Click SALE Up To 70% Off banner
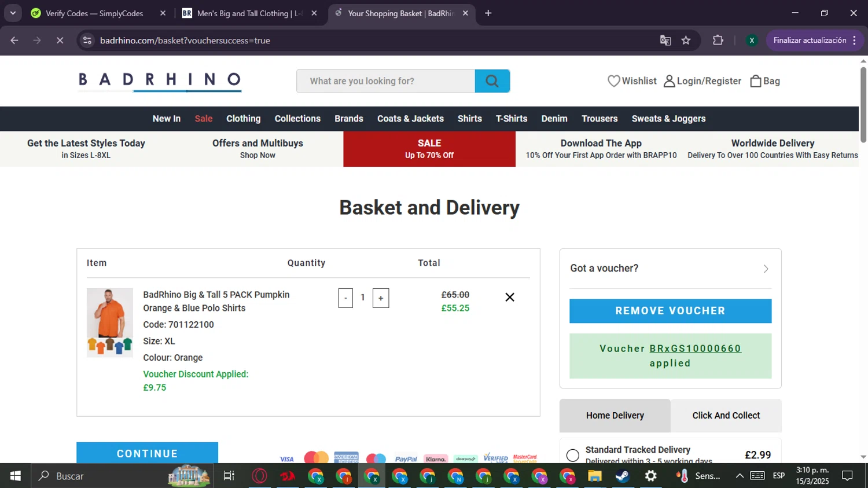The width and height of the screenshot is (868, 488). (429, 149)
